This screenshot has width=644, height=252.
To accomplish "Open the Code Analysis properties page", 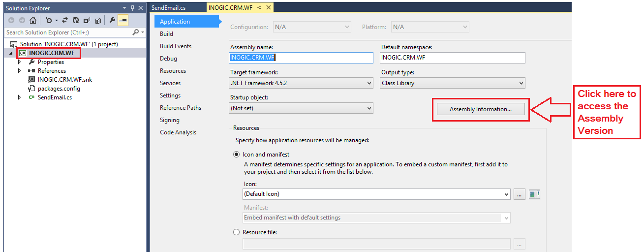I will pyautogui.click(x=178, y=132).
